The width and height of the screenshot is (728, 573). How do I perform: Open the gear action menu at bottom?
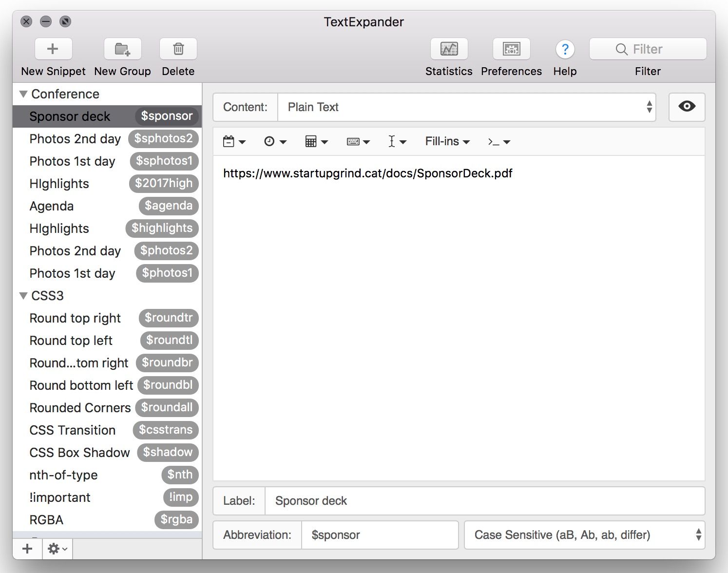57,549
